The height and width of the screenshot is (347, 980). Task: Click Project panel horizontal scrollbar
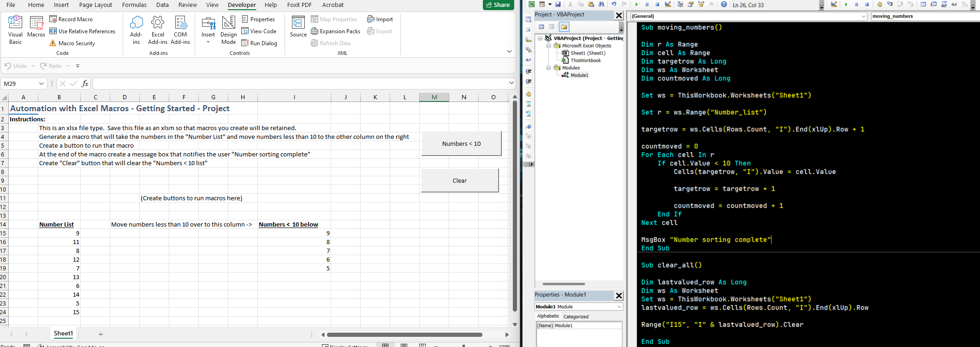click(x=564, y=284)
